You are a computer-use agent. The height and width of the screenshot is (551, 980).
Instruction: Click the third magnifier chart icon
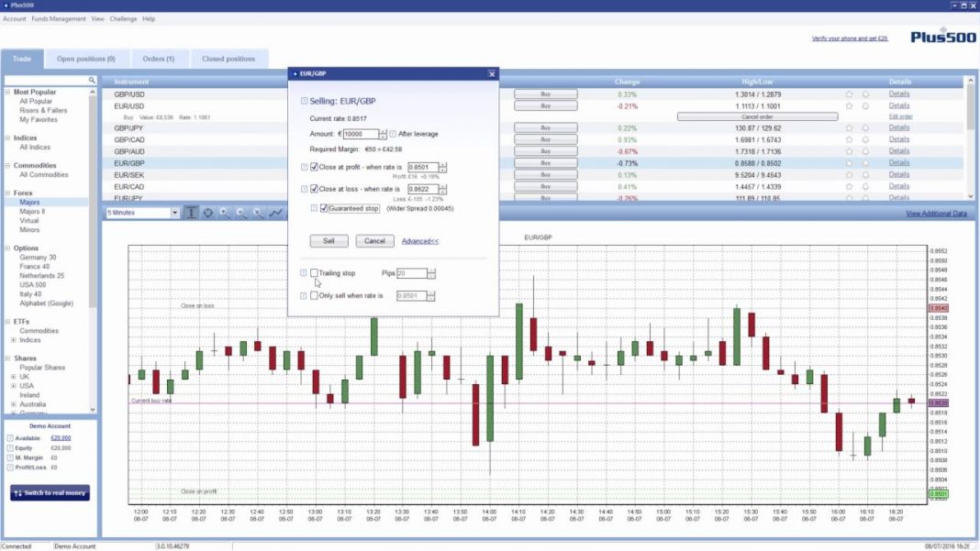coord(259,213)
